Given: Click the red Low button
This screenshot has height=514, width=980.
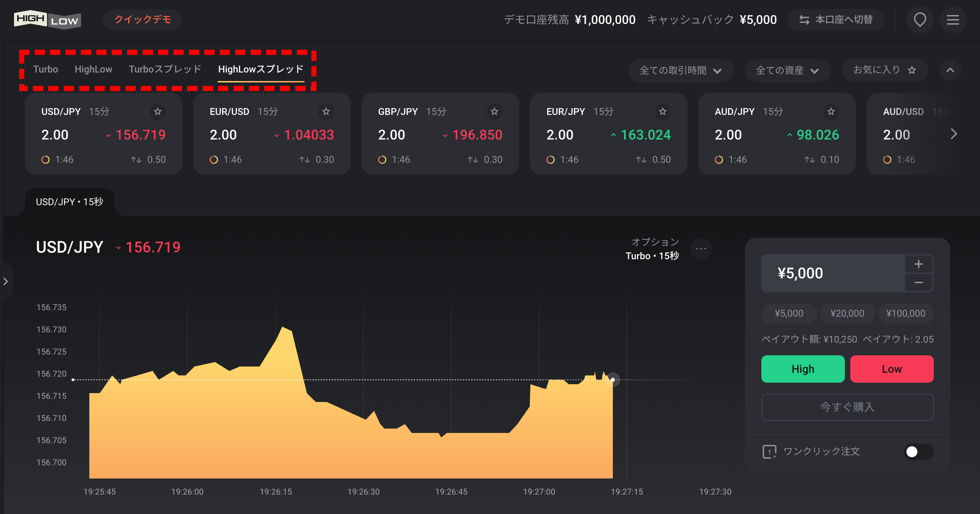Looking at the screenshot, I should pos(892,369).
